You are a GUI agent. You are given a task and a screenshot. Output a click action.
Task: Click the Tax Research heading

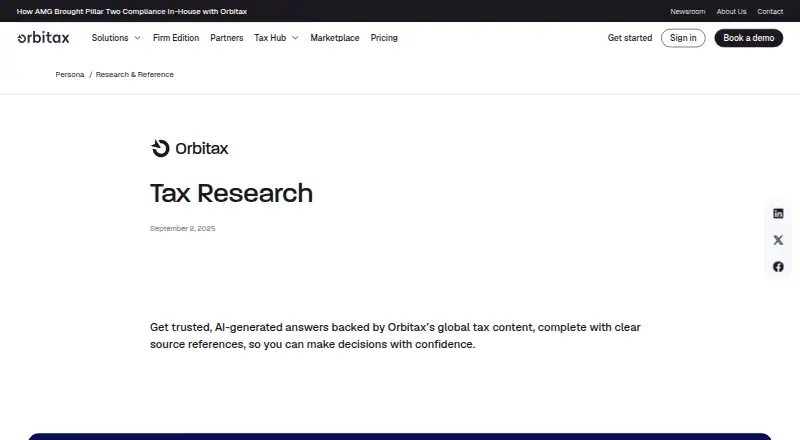231,193
